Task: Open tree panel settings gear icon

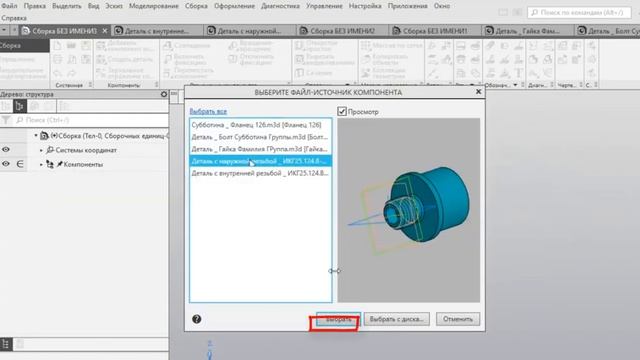Action: coord(164,94)
